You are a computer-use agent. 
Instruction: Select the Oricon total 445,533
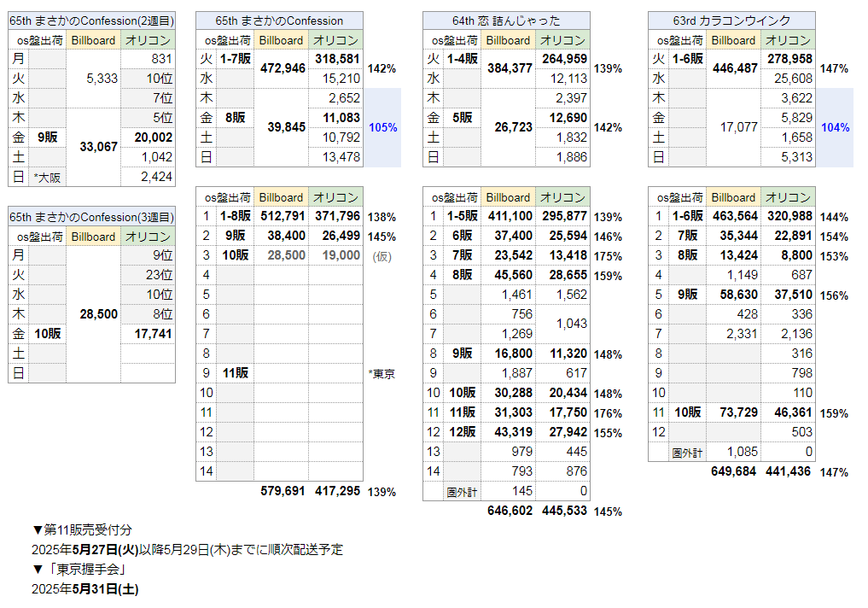click(x=565, y=511)
